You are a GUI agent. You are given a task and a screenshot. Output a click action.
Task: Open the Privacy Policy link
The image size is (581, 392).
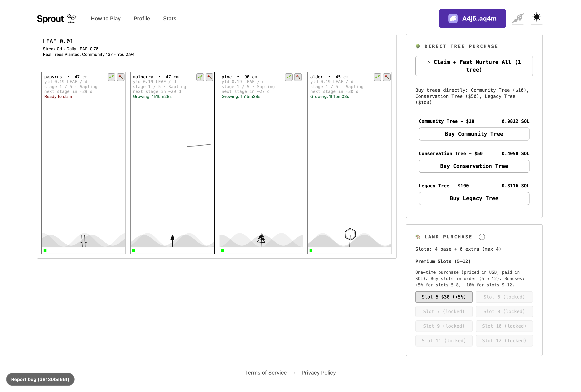pos(318,372)
